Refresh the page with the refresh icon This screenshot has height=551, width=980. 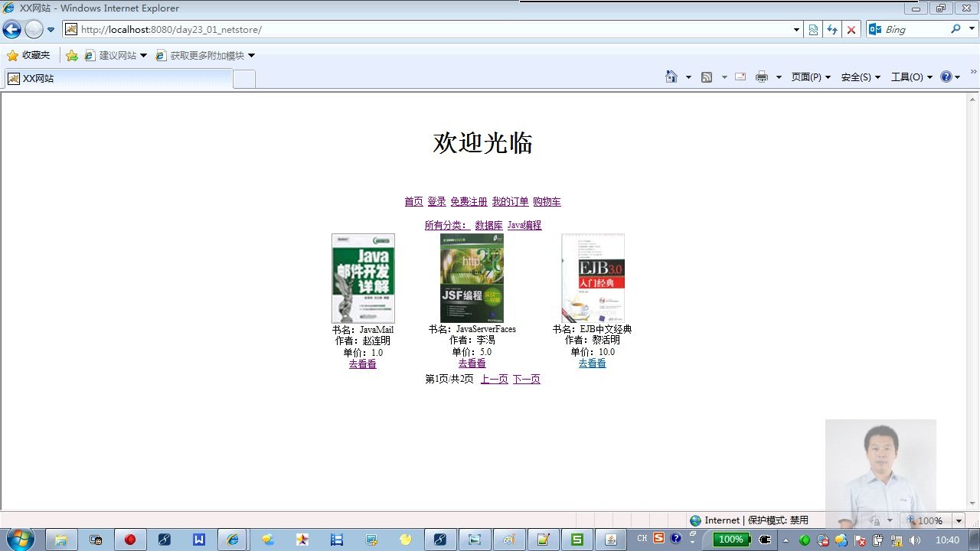[832, 30]
